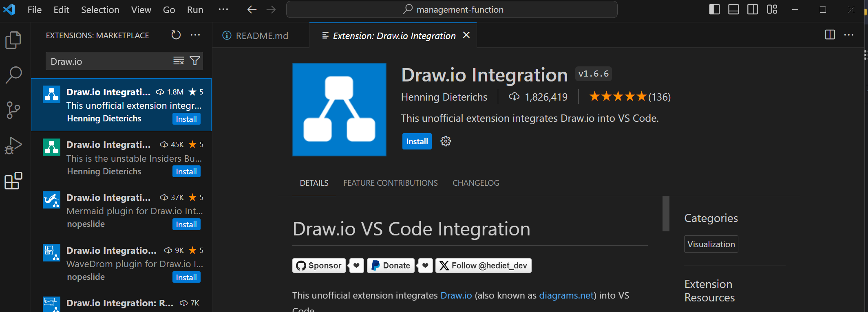Open the Search view in activity bar
Viewport: 868px width, 312px height.
pos(13,75)
